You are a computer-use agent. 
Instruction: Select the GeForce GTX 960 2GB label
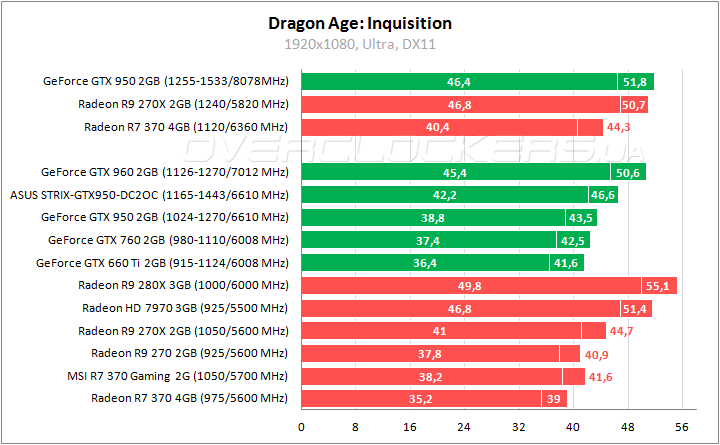[x=164, y=172]
